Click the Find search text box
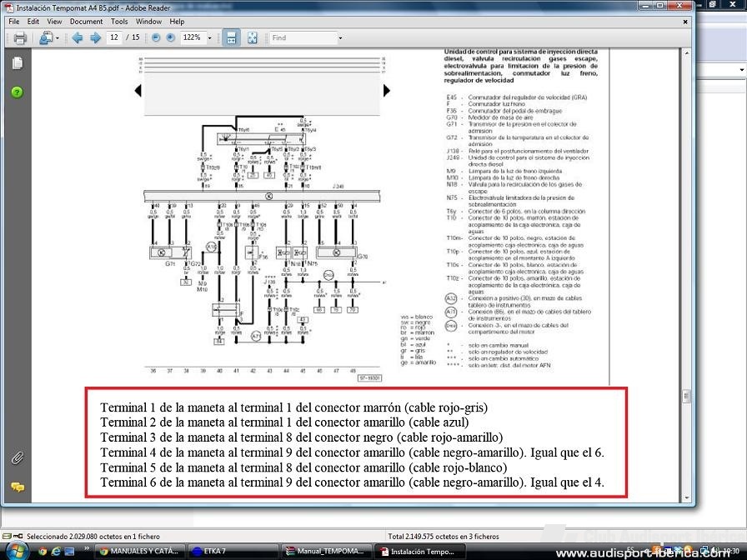The height and width of the screenshot is (560, 747). (302, 37)
